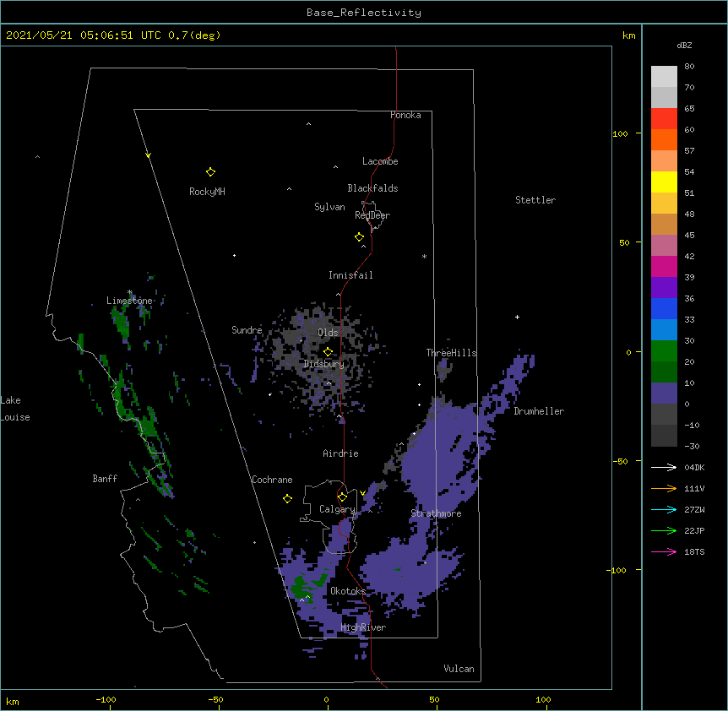This screenshot has width=728, height=711.
Task: Click the Stettler label
Action: point(535,200)
